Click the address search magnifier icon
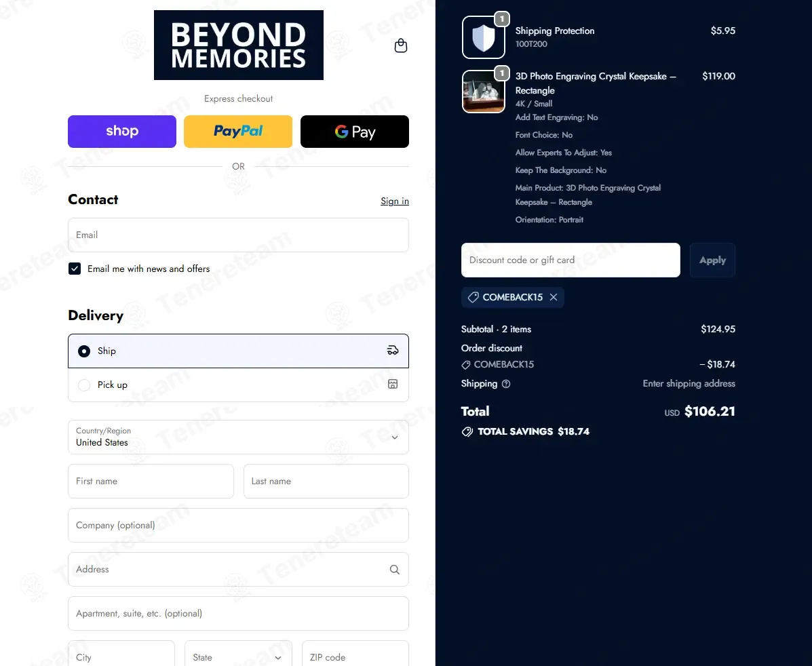812x666 pixels. (x=394, y=570)
